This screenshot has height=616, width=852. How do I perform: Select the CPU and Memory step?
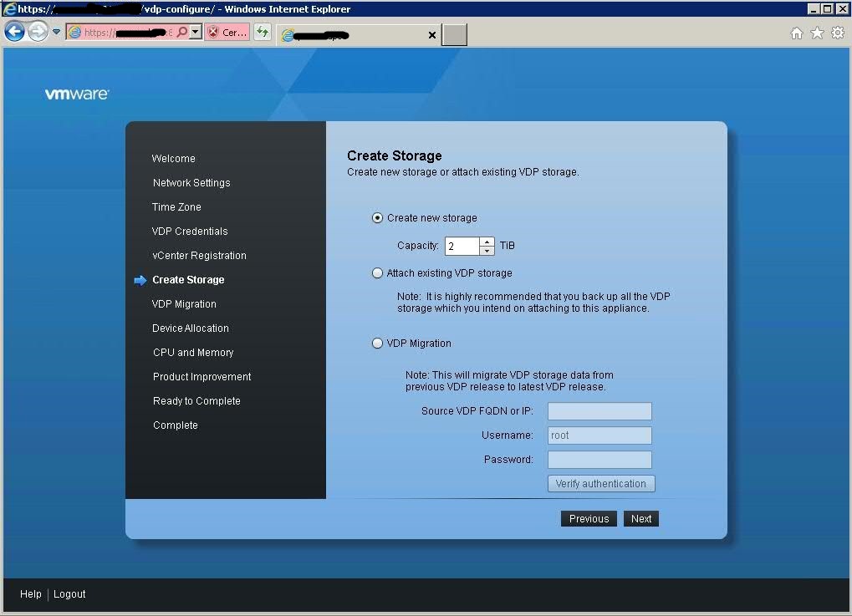pos(193,353)
